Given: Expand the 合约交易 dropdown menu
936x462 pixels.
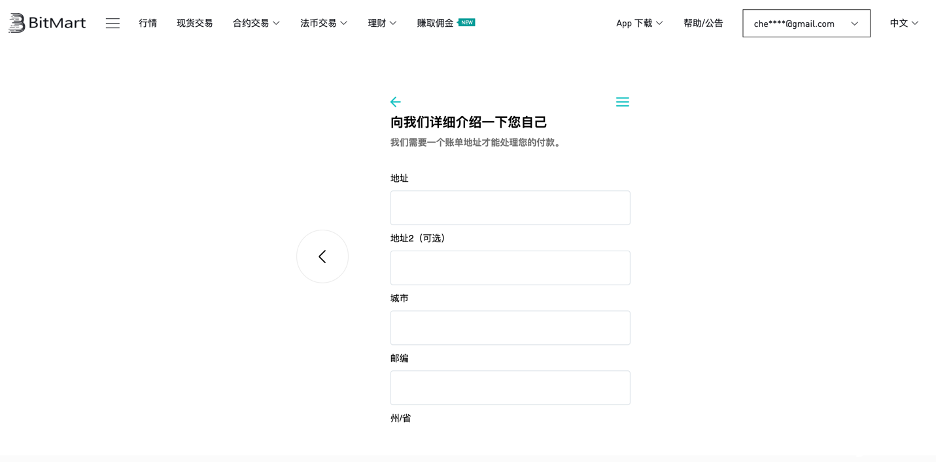Looking at the screenshot, I should pos(256,23).
